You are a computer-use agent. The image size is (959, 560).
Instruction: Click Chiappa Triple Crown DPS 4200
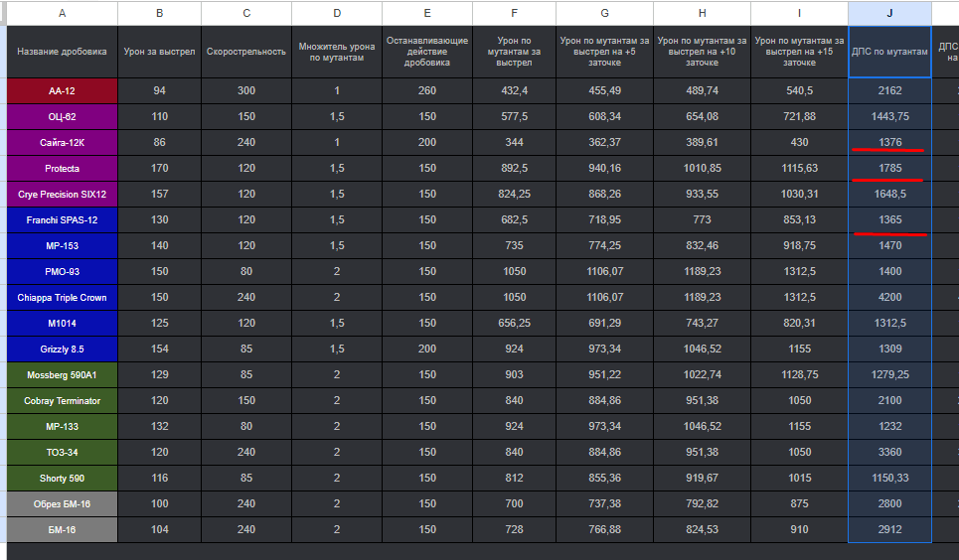[x=889, y=297]
